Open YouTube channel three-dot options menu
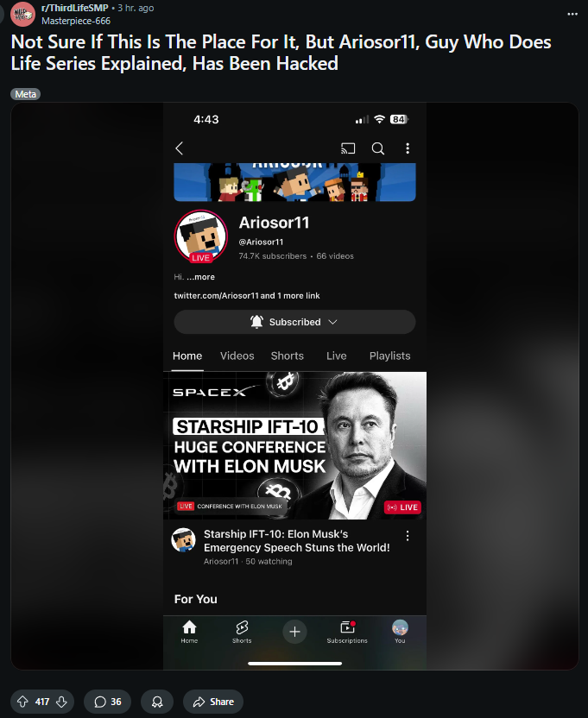This screenshot has height=718, width=588. coord(408,148)
